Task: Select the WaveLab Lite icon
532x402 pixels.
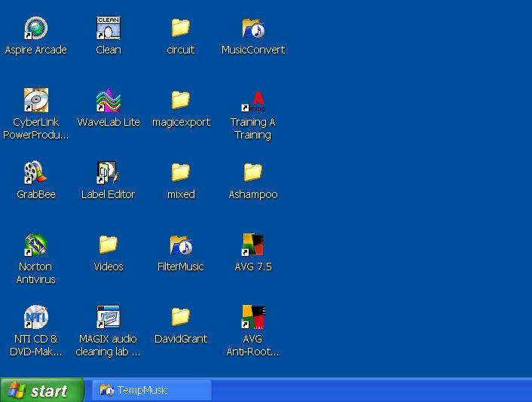Action: click(109, 101)
